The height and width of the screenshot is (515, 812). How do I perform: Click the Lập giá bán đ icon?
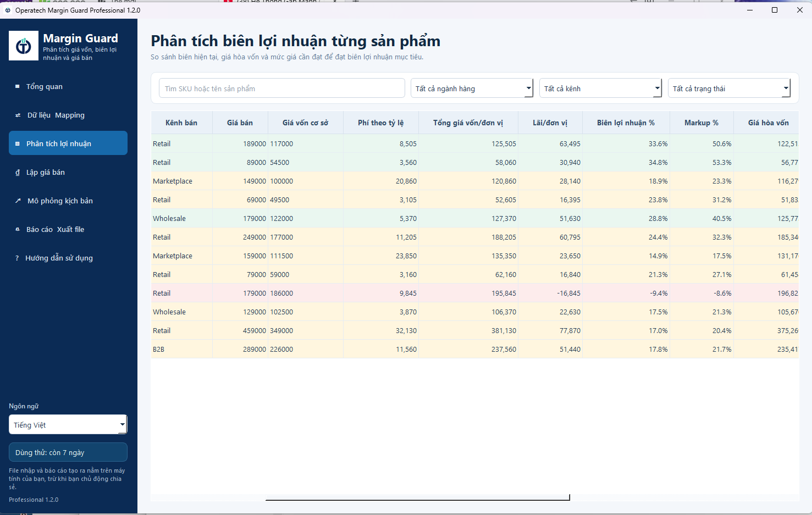(x=18, y=172)
